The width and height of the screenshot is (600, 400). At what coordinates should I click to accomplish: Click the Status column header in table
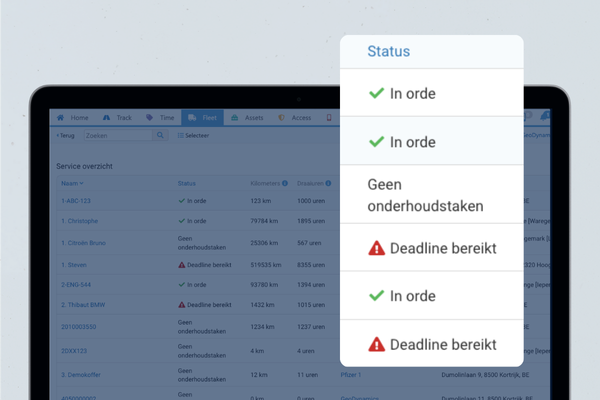tap(187, 183)
